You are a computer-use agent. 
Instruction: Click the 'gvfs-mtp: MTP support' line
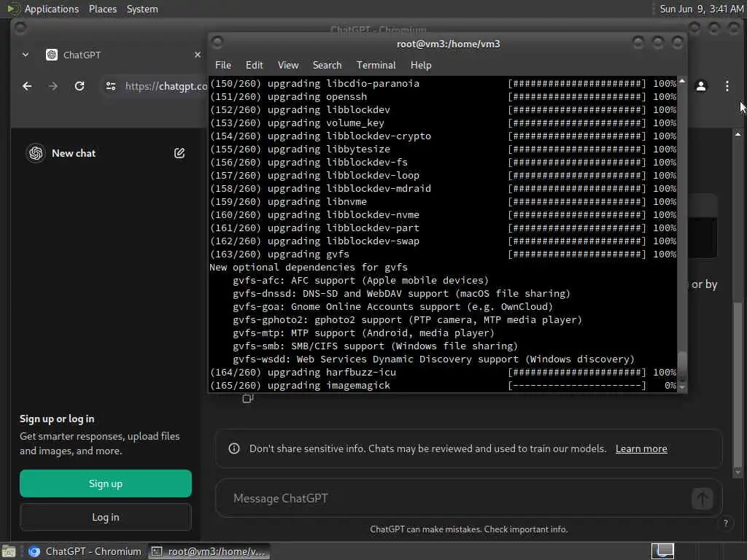pyautogui.click(x=363, y=333)
